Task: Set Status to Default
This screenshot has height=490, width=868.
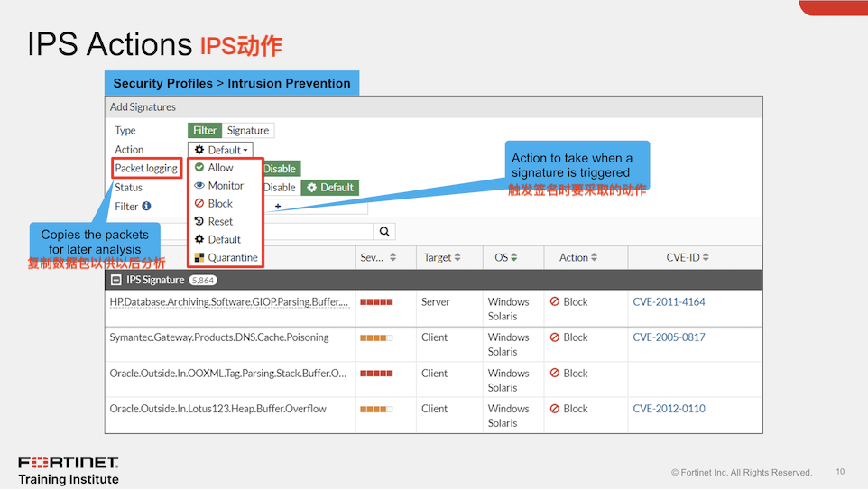Action: [x=330, y=188]
